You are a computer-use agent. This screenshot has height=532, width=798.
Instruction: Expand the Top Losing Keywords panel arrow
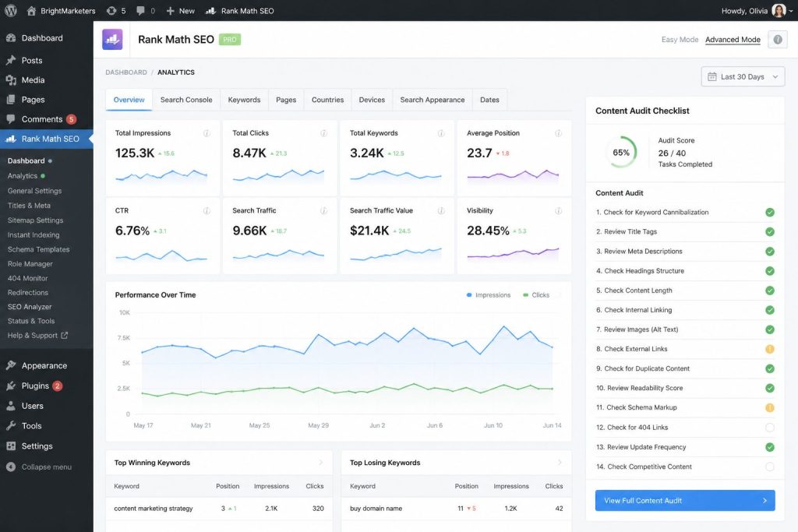(560, 463)
